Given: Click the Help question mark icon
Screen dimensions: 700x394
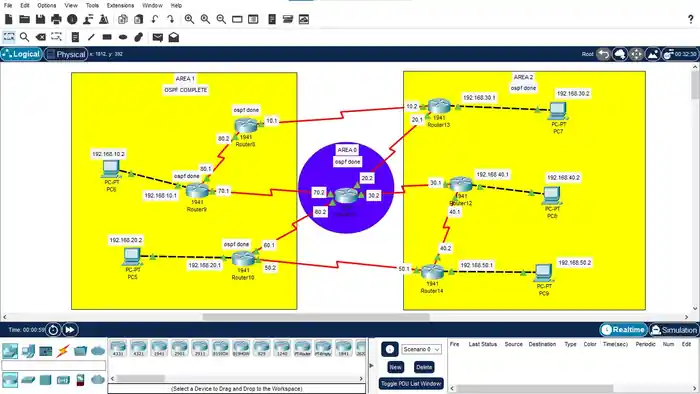Looking at the screenshot, I should pos(691,19).
